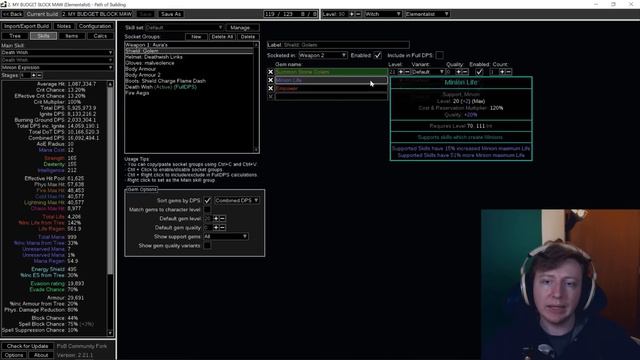Viewport: 640px width, 360px height.
Task: Click the Empower gem name field
Action: pos(331,88)
